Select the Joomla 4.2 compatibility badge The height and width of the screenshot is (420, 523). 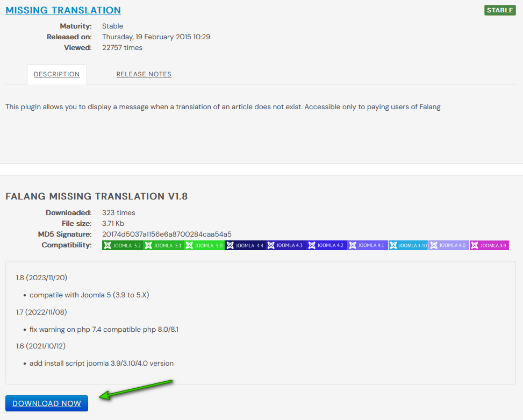(x=327, y=246)
